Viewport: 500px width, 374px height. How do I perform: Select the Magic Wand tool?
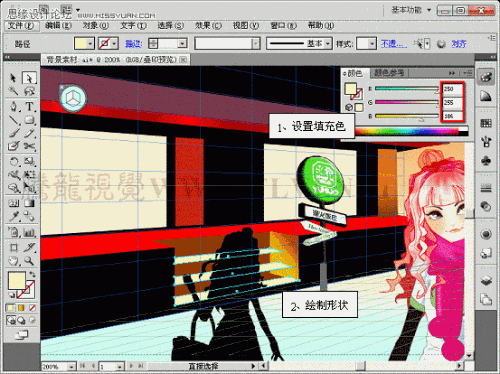pyautogui.click(x=13, y=91)
